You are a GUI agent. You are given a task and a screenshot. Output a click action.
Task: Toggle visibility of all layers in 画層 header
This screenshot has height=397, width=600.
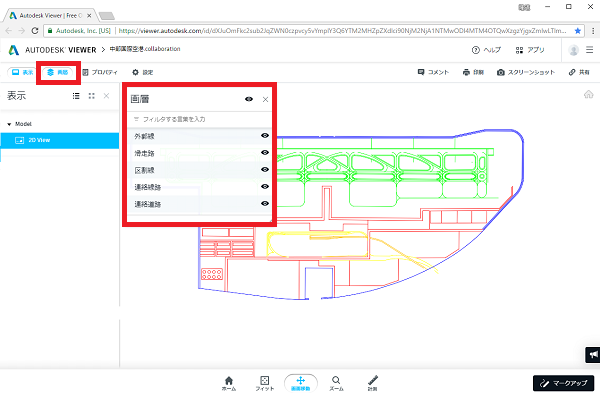coord(249,99)
